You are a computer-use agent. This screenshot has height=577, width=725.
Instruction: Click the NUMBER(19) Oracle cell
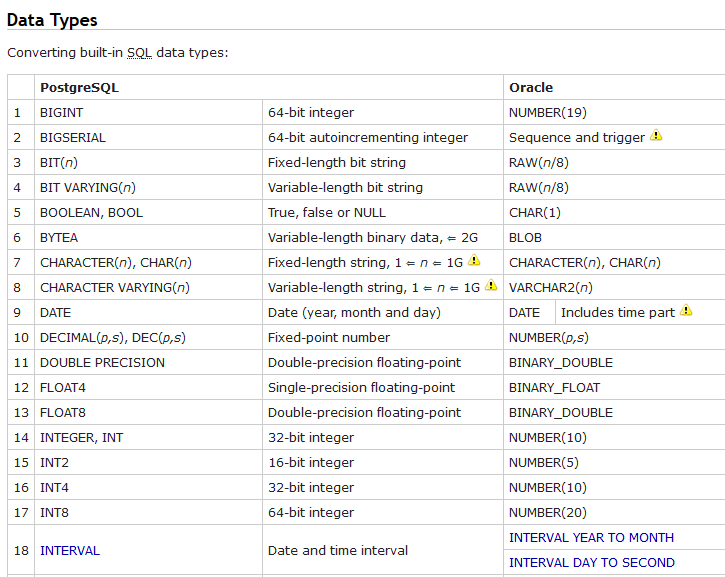click(614, 112)
